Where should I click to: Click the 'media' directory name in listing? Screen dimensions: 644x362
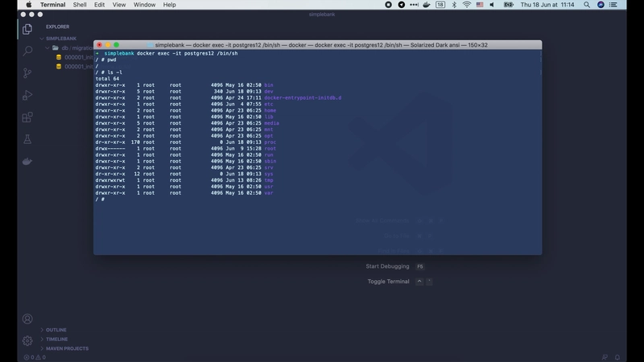(271, 123)
